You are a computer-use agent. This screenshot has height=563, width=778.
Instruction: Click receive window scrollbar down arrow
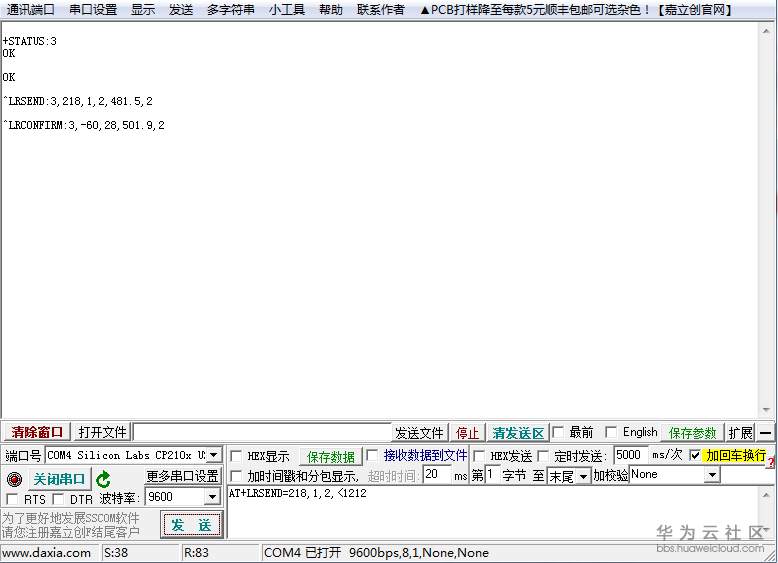coord(766,410)
